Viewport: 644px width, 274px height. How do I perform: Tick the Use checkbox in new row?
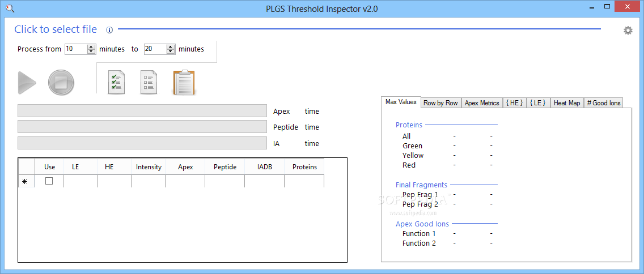point(49,181)
